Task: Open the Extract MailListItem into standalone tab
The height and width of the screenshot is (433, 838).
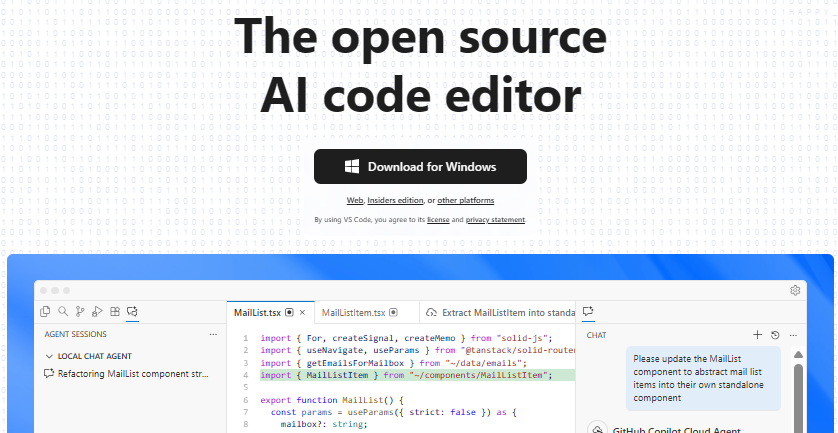Action: click(500, 313)
